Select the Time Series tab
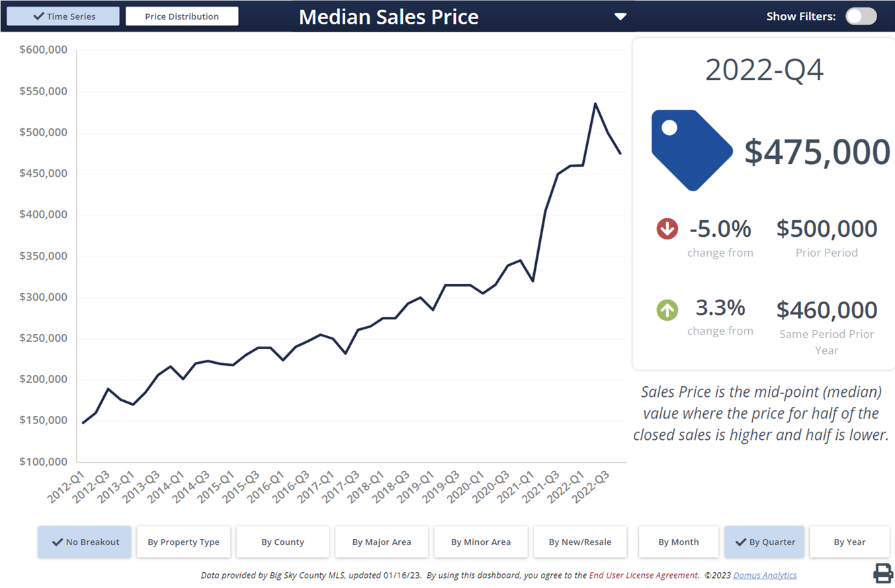This screenshot has height=588, width=895. click(x=63, y=16)
